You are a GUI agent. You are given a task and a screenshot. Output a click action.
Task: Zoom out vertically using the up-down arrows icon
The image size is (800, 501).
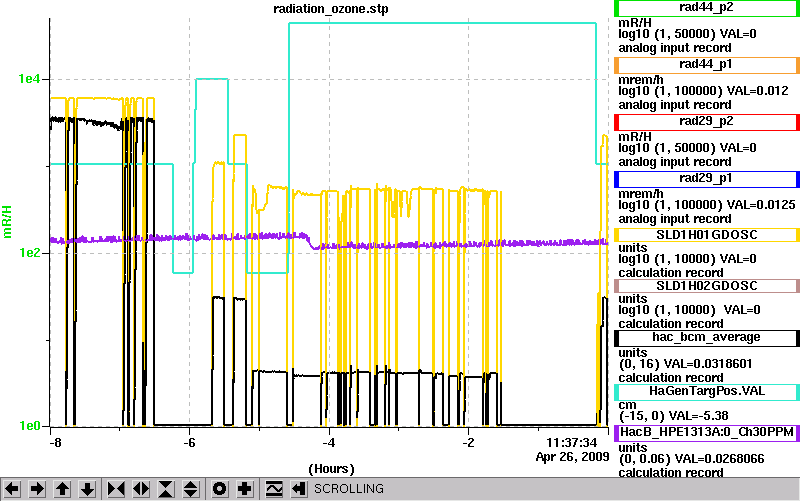[x=191, y=489]
